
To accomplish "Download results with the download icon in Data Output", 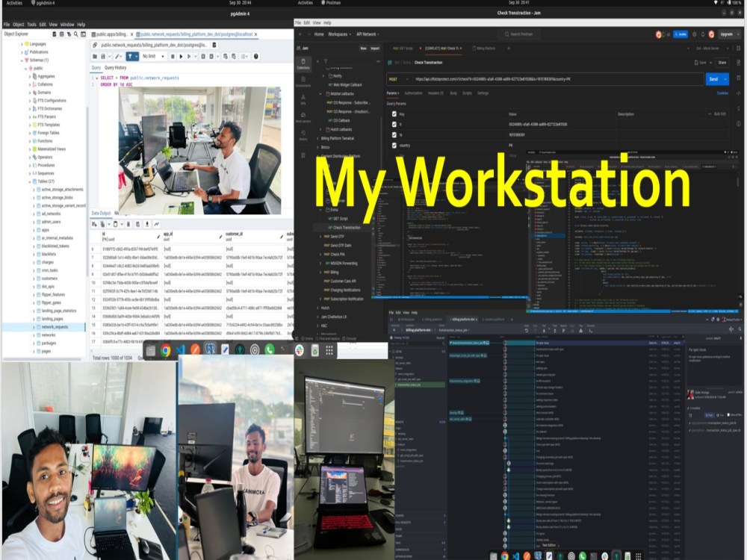I will (x=146, y=224).
